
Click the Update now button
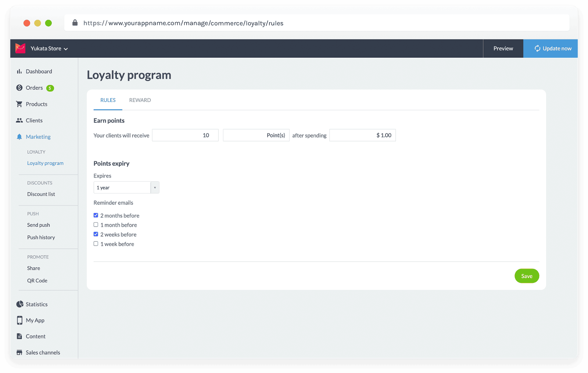click(x=551, y=48)
